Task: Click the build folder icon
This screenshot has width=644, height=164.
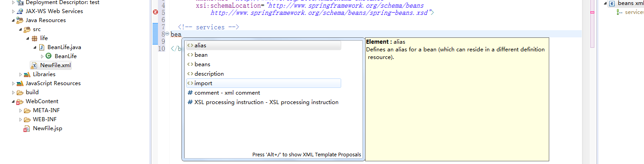Action: point(20,92)
